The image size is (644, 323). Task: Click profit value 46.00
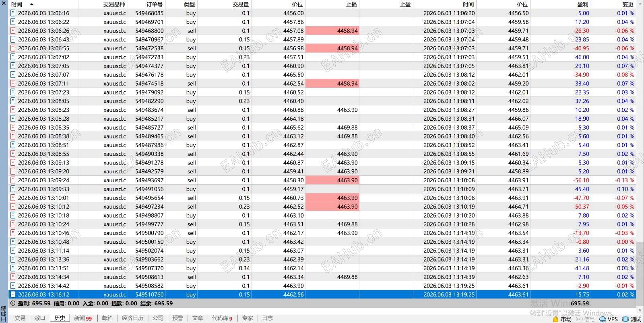(582, 57)
